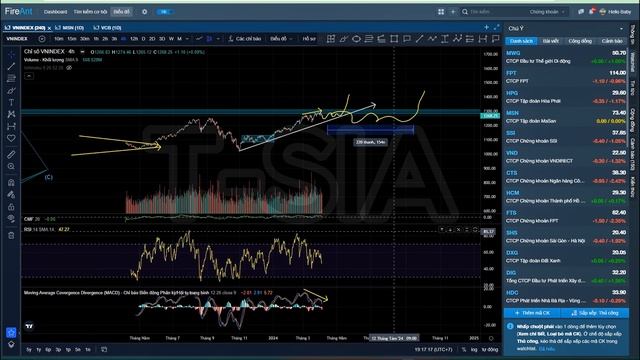Image resolution: width=640 pixels, height=360 pixels.
Task: Click Sắp xếp: Thủ công button
Action: click(595, 313)
